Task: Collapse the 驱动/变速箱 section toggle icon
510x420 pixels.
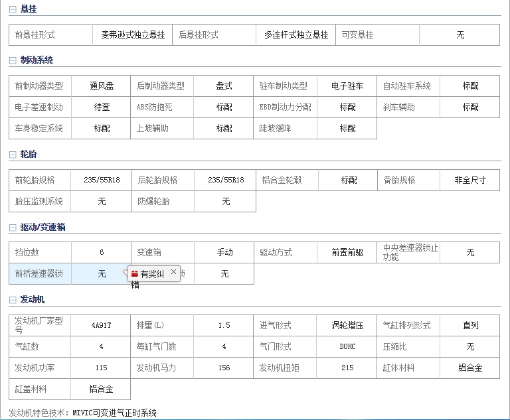Action: (x=13, y=228)
